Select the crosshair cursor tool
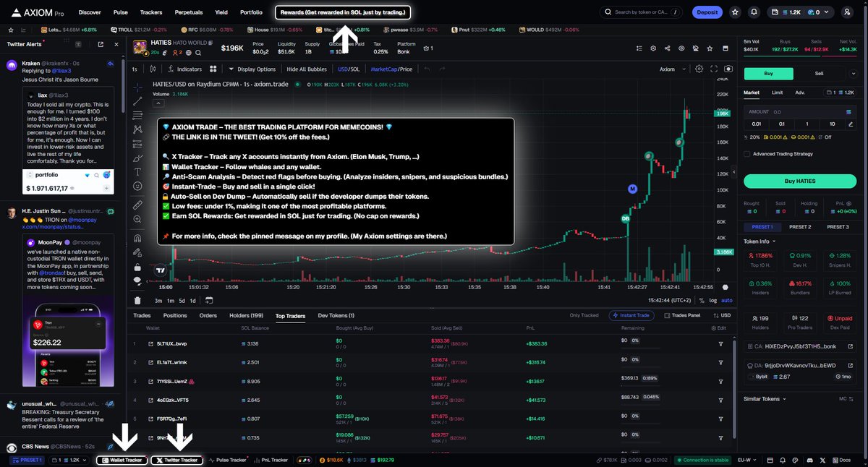 pos(137,86)
